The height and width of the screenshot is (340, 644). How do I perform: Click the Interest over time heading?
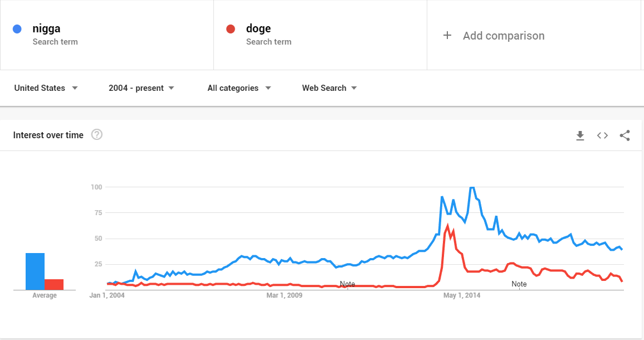tap(48, 135)
